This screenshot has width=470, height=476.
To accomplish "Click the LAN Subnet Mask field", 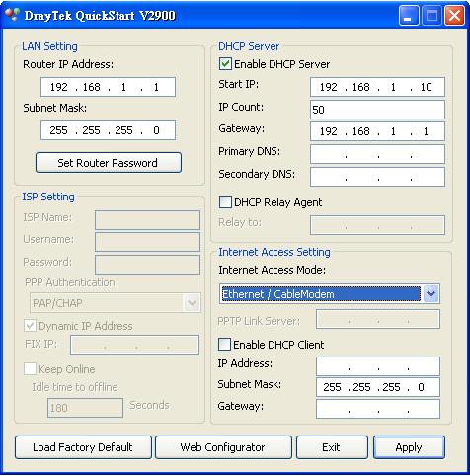I will point(108,130).
